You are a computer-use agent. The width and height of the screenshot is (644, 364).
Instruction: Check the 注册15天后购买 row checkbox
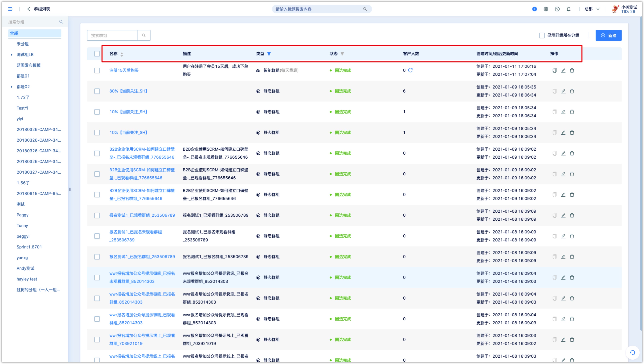(97, 71)
